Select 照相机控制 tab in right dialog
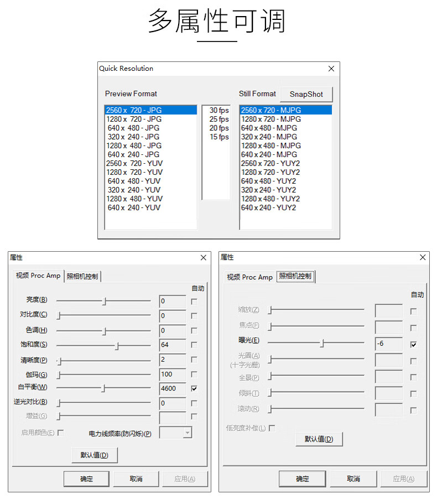This screenshot has width=437, height=504. (x=295, y=276)
